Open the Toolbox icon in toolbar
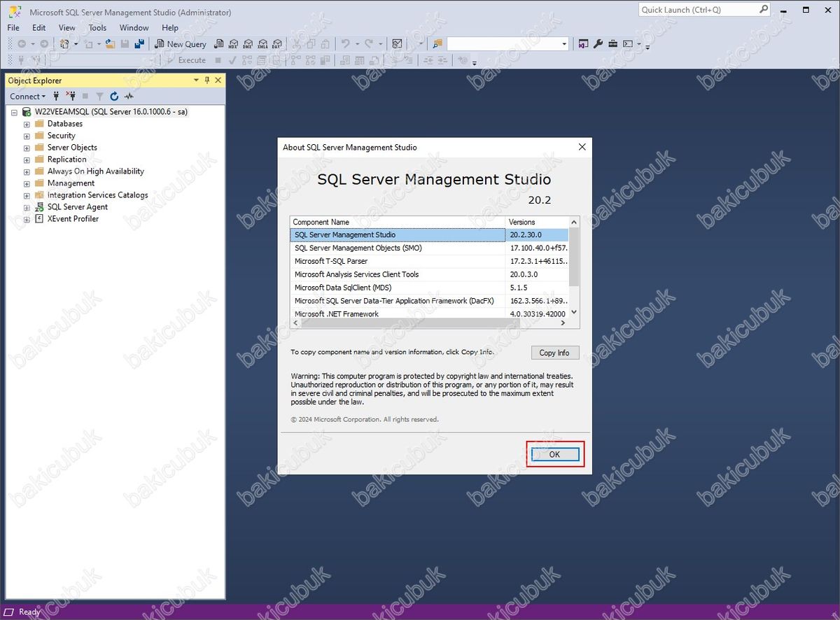This screenshot has height=620, width=840. [x=612, y=44]
